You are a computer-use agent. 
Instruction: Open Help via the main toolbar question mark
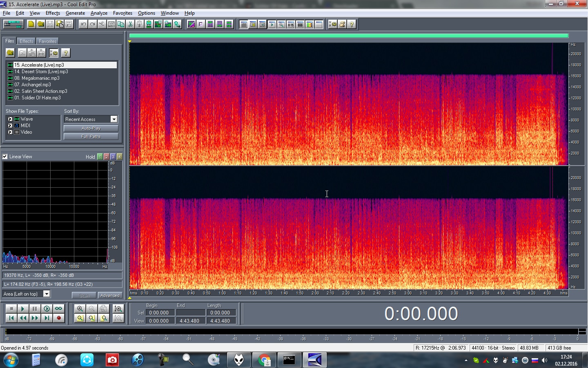tap(352, 24)
